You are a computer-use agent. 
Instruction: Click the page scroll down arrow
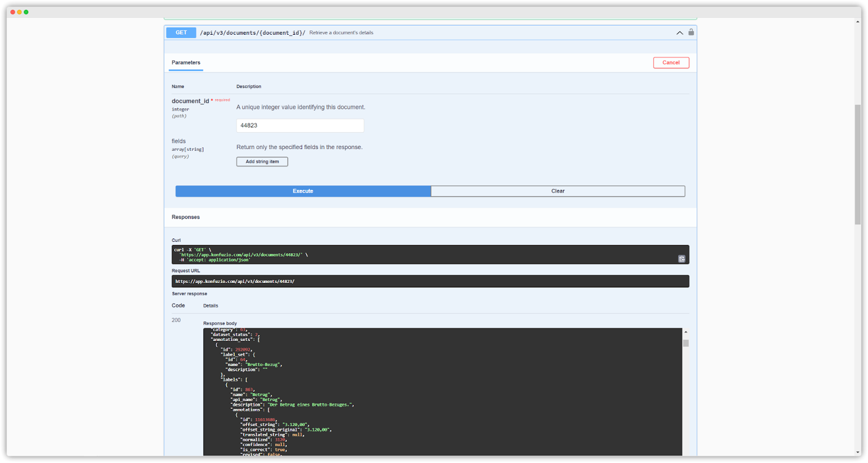tap(858, 452)
